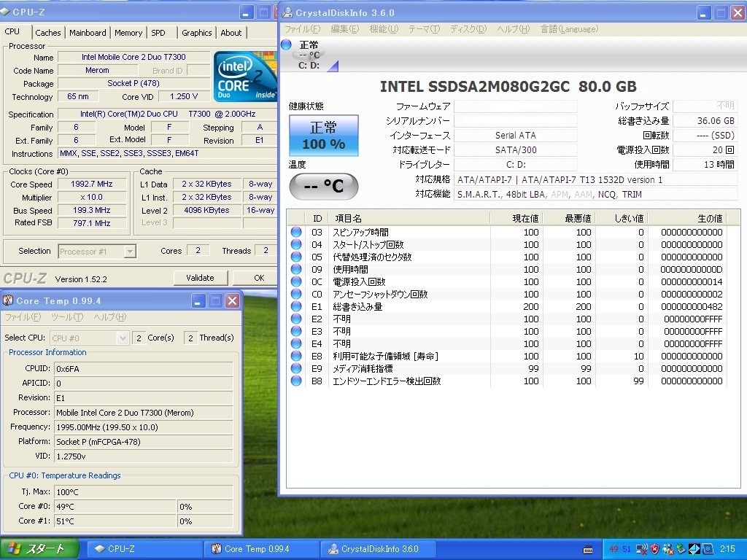Click the blue status orb beside C: D: drive

tap(286, 45)
